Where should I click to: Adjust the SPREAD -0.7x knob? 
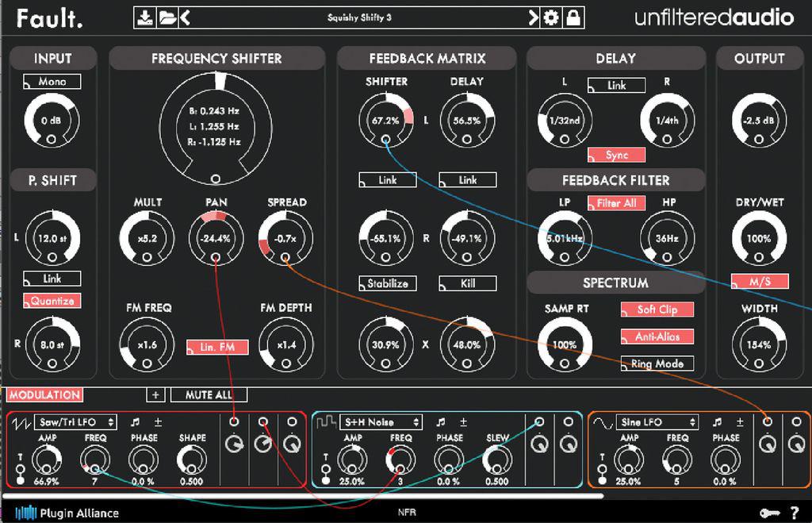285,238
